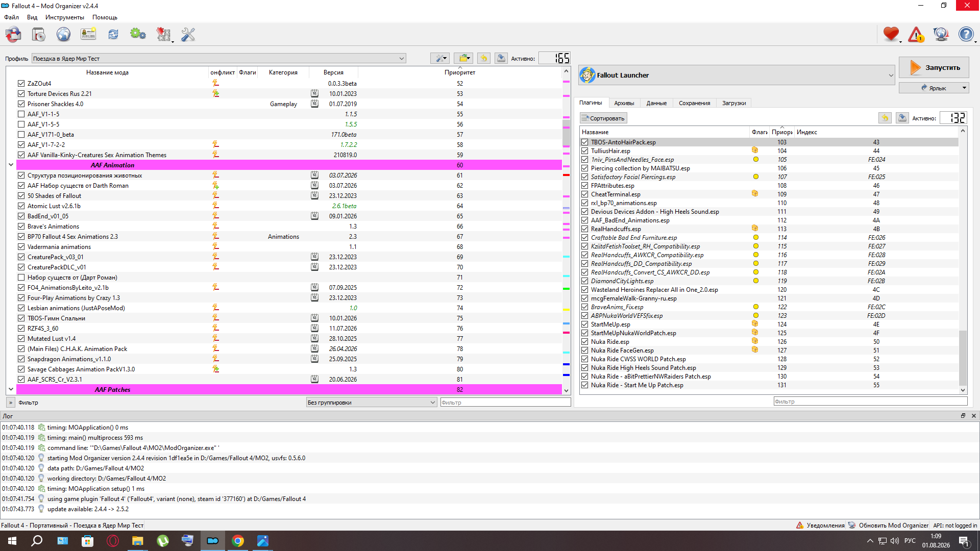Viewport: 980px width, 551px height.
Task: Disable StartMeUp.esp plugin checkbox
Action: (584, 324)
